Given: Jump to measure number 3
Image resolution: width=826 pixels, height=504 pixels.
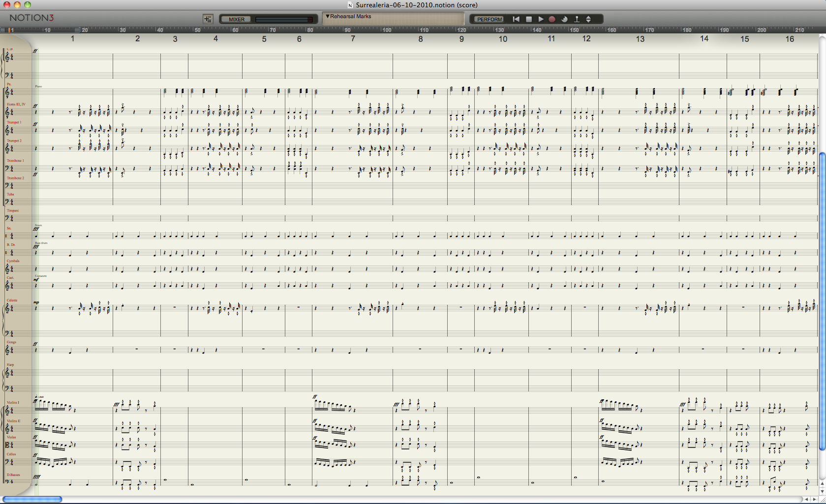Looking at the screenshot, I should click(x=175, y=39).
